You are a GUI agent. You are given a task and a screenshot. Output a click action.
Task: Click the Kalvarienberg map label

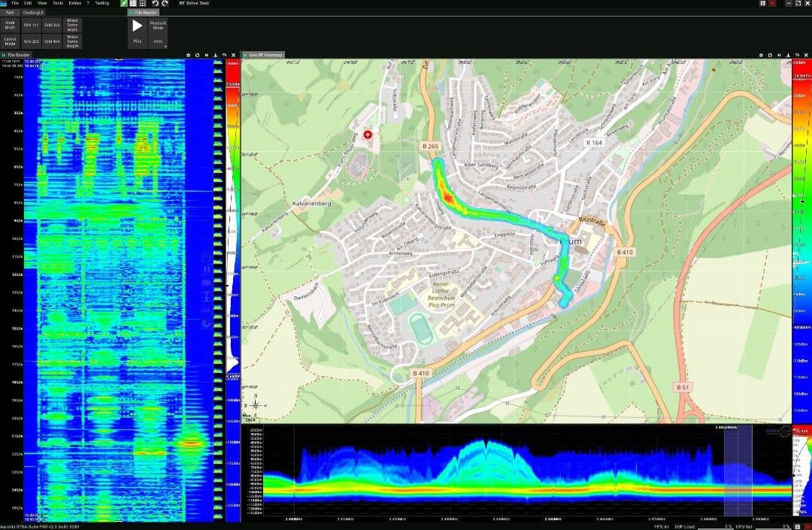pyautogui.click(x=312, y=204)
